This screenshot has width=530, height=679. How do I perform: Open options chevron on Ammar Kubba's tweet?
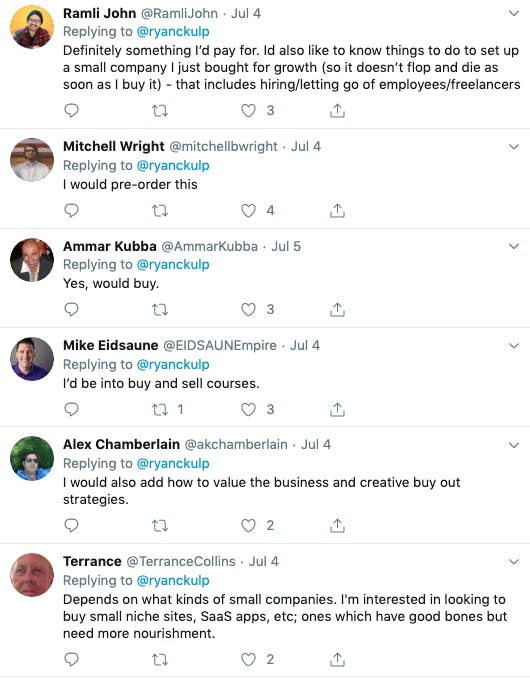click(514, 246)
